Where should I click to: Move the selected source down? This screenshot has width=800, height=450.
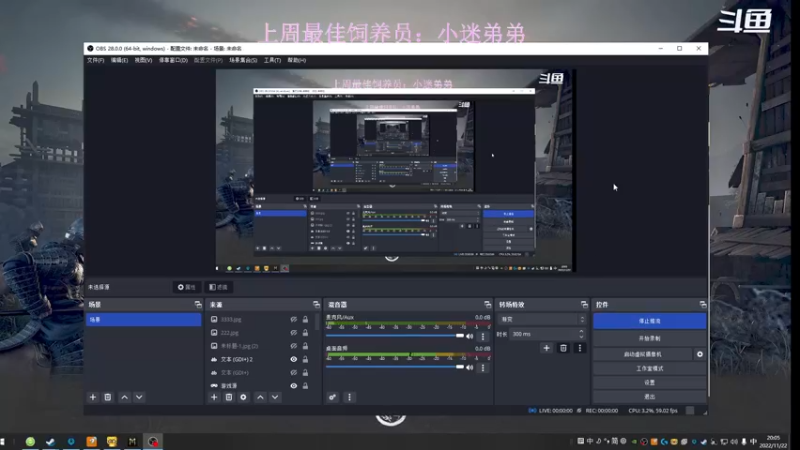pos(275,397)
